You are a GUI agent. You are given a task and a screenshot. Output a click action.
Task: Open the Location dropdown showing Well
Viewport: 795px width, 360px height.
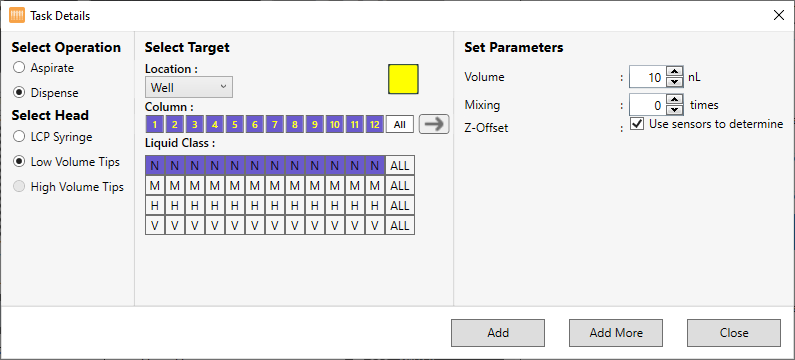coord(189,87)
